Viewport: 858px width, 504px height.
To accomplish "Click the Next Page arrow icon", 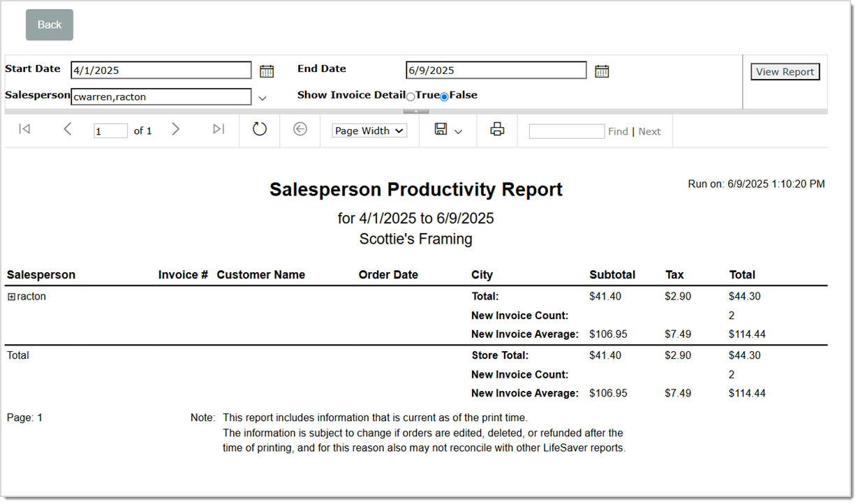I will coord(175,129).
